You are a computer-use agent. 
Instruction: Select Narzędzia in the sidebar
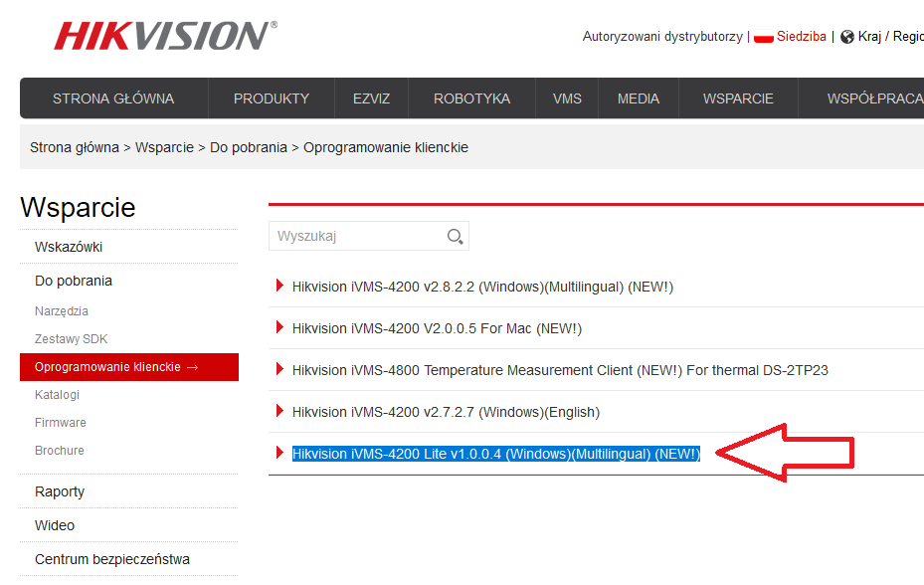(62, 311)
